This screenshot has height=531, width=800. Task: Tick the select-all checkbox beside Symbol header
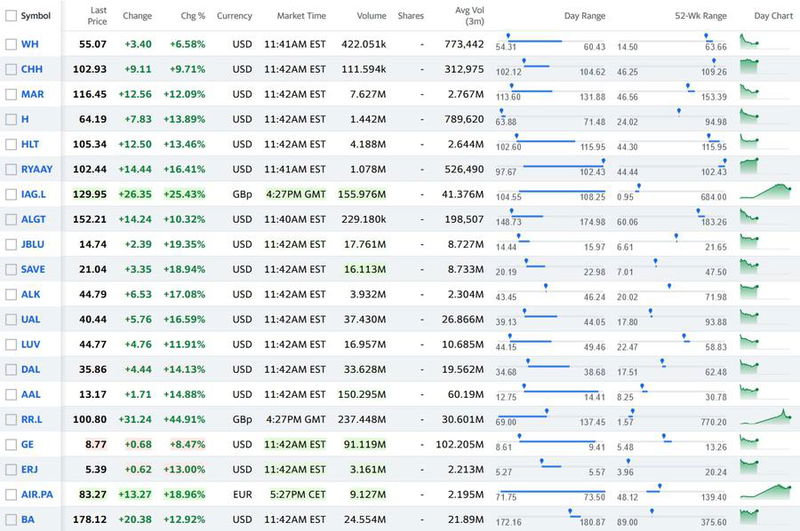(11, 16)
